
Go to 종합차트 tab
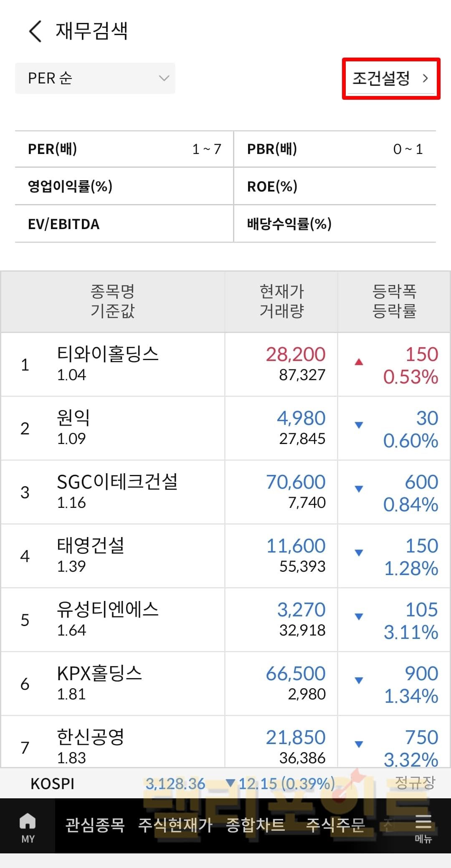coord(255,825)
